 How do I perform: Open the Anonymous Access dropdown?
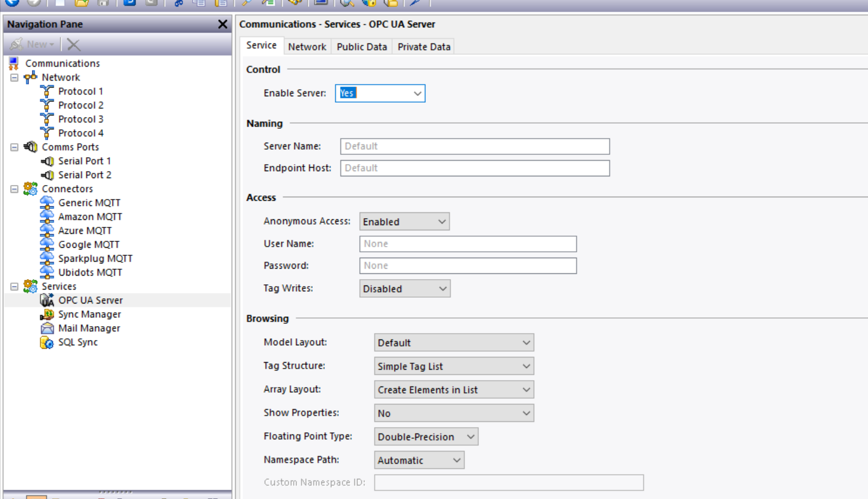(404, 222)
